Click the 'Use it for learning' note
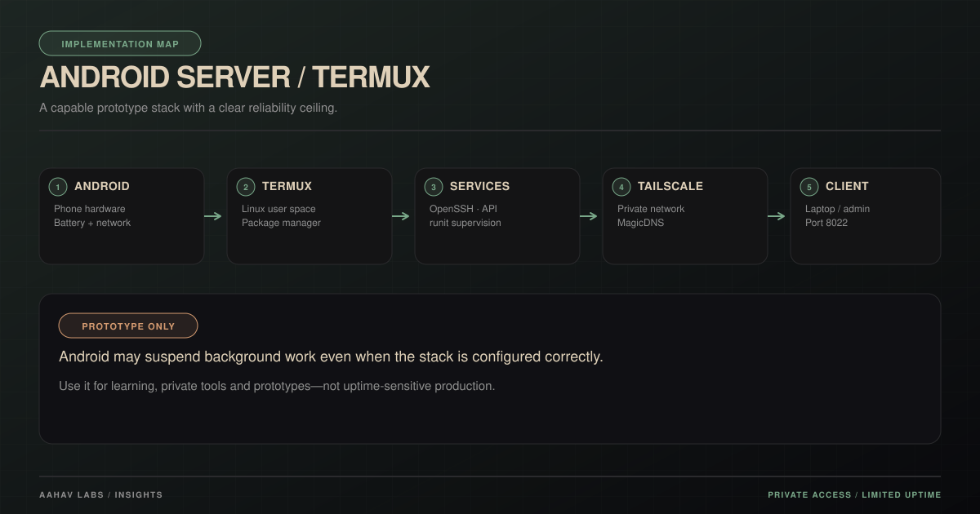Image resolution: width=980 pixels, height=514 pixels. click(277, 386)
